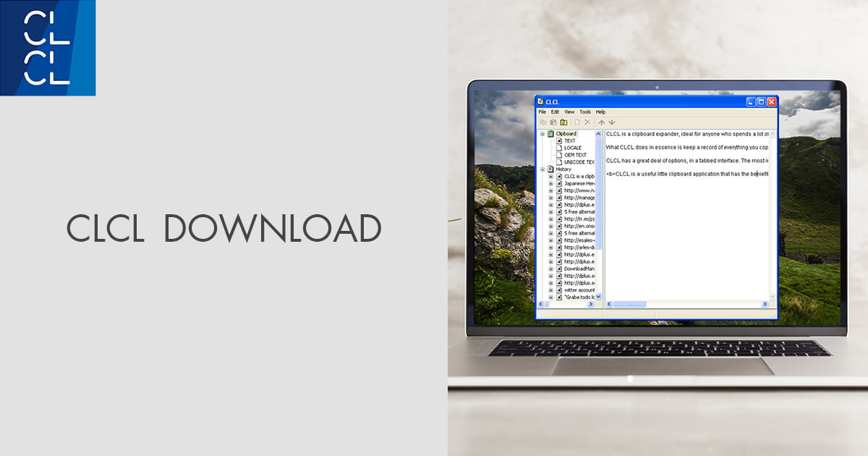Screen dimensions: 868x456
Task: Click the down arrow icon in the toolbar
Action: point(612,122)
